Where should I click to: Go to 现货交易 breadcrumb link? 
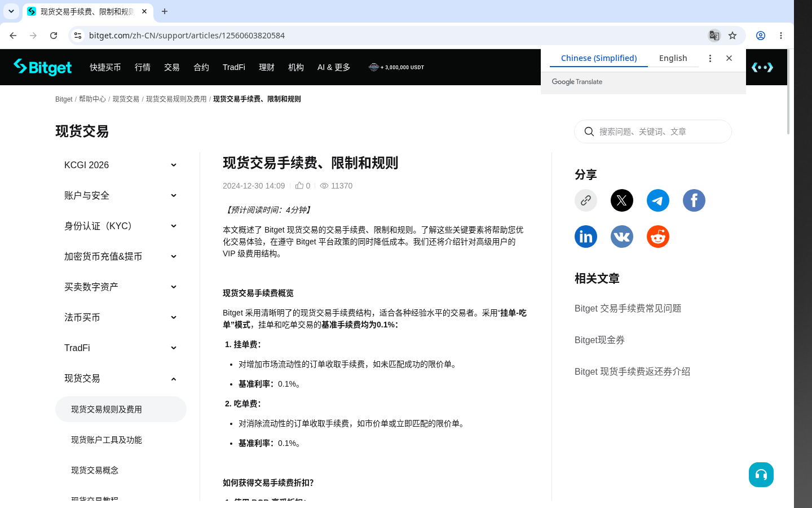pos(126,99)
